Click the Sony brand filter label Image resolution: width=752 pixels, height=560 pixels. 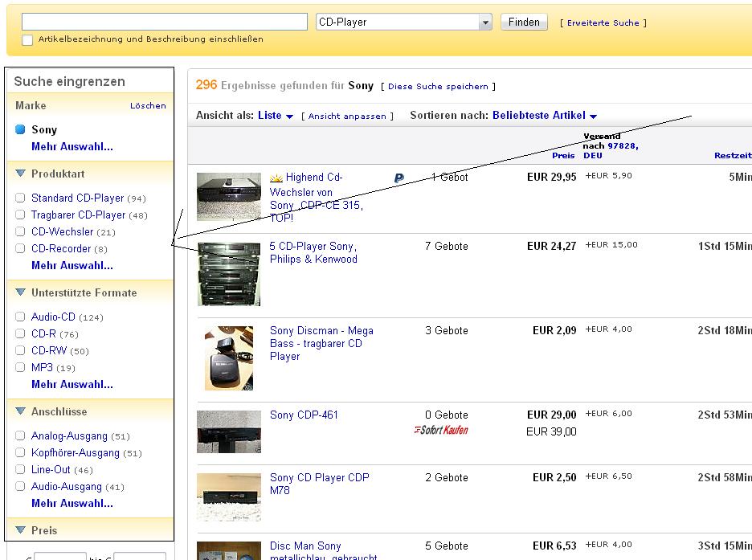click(x=44, y=130)
